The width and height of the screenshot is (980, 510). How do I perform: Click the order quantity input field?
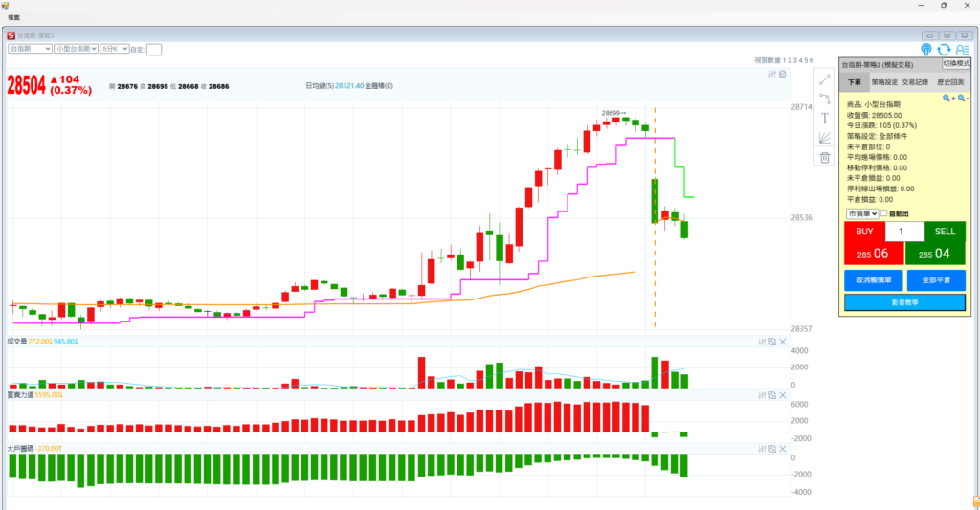[x=904, y=232]
